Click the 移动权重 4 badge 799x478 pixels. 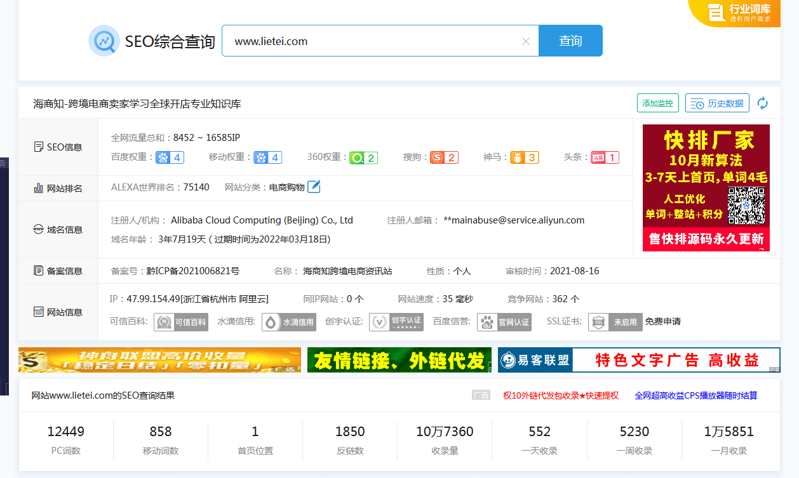pyautogui.click(x=268, y=157)
